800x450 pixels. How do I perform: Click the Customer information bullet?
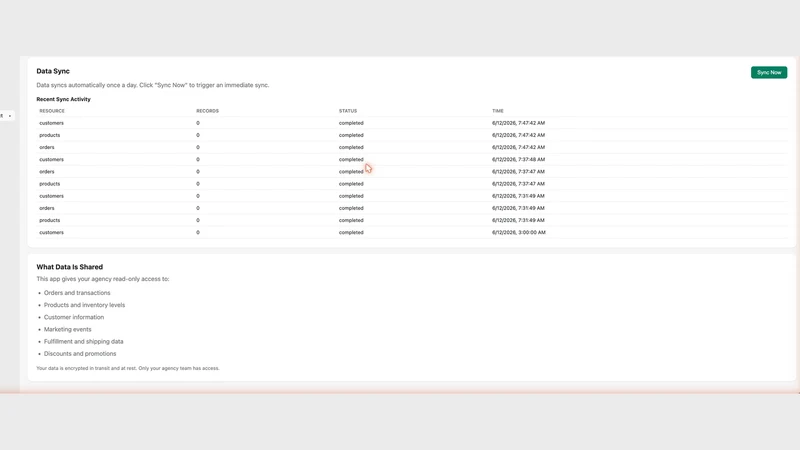[74, 317]
